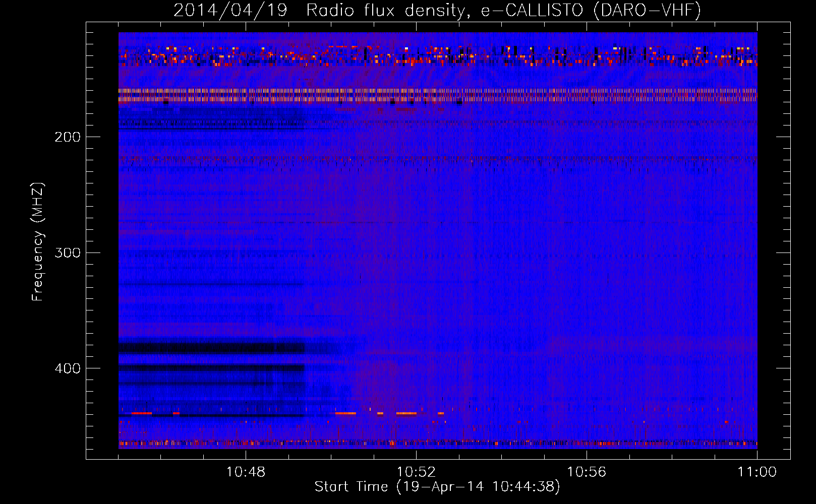Click the '10:48' time tick label
The image size is (816, 504).
click(x=246, y=472)
